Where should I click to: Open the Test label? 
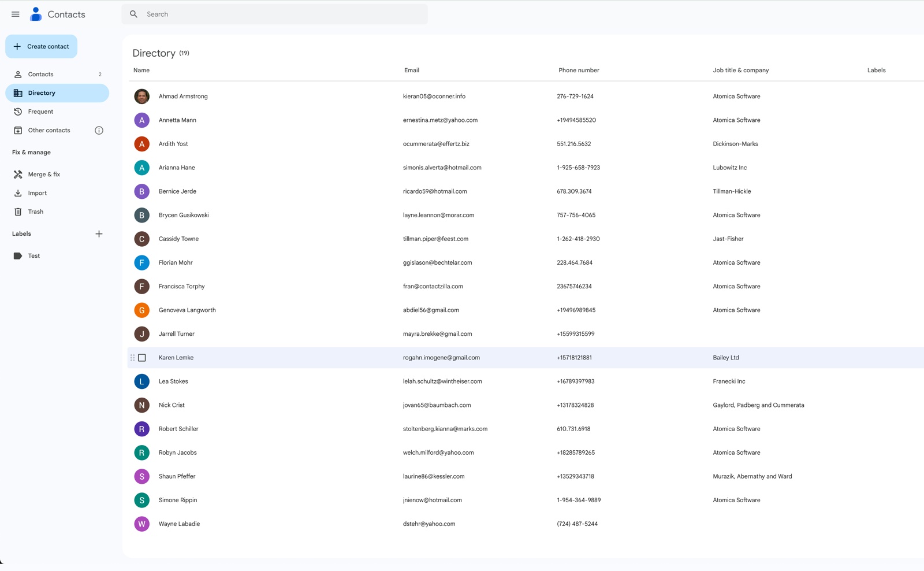[57, 256]
